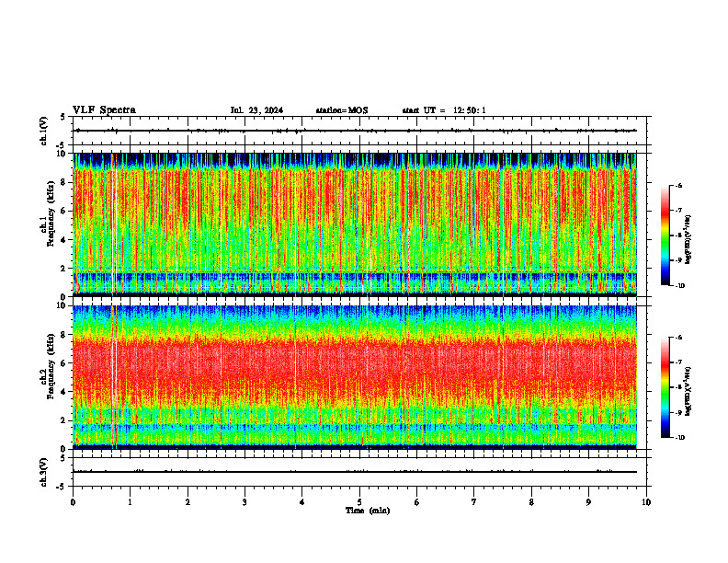Click time axis tick label "8"
This screenshot has width=728, height=563.
pyautogui.click(x=531, y=502)
